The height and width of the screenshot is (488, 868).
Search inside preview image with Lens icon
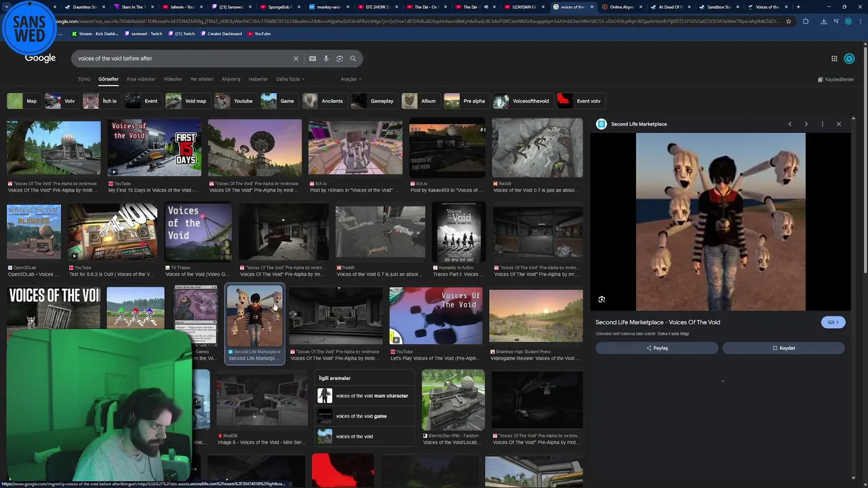[x=601, y=299]
